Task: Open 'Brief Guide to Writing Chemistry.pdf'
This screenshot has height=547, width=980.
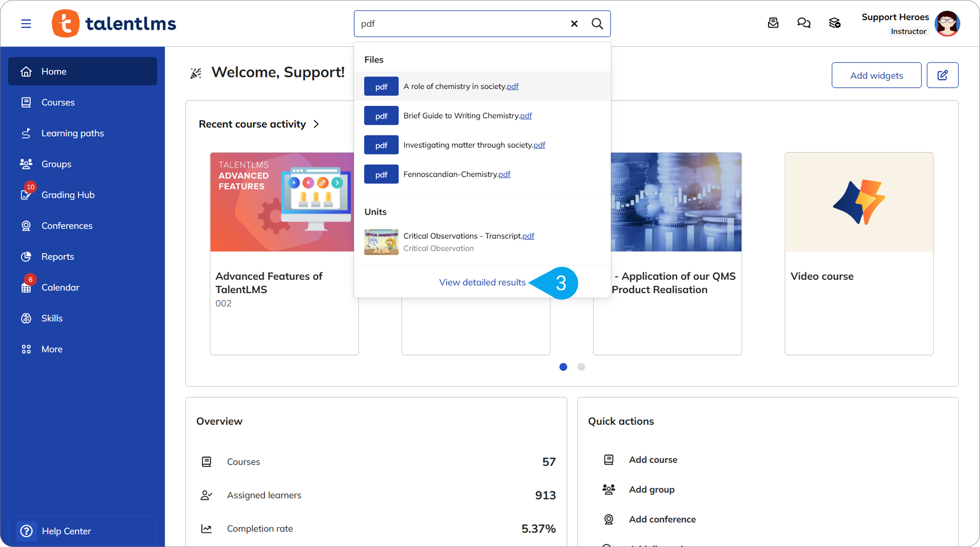Action: [x=482, y=115]
